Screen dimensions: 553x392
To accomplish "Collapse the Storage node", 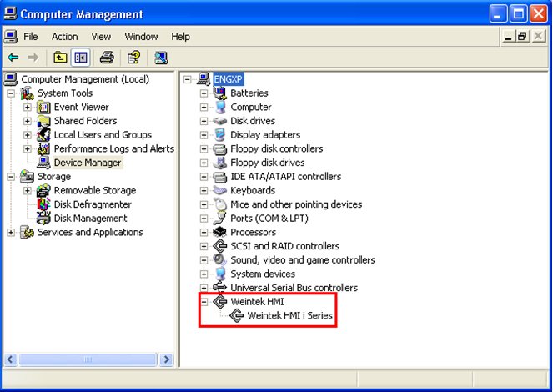I will click(x=11, y=177).
